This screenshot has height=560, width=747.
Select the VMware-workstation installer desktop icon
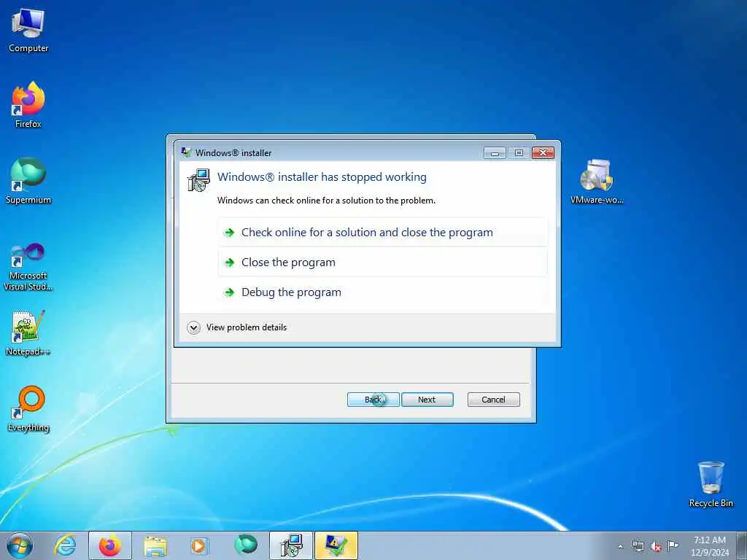597,182
